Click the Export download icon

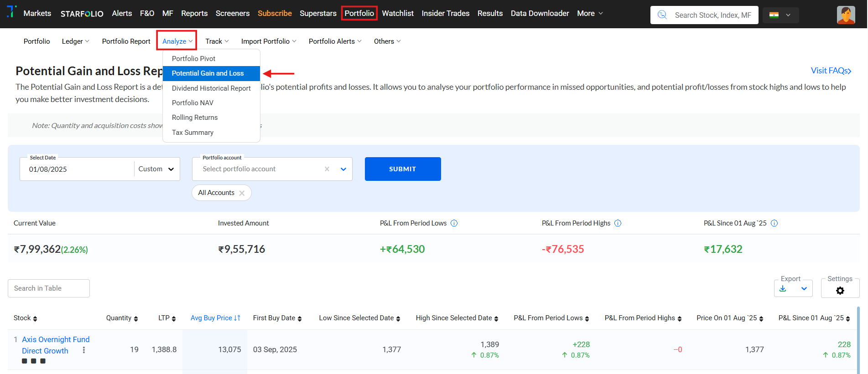[x=783, y=289]
